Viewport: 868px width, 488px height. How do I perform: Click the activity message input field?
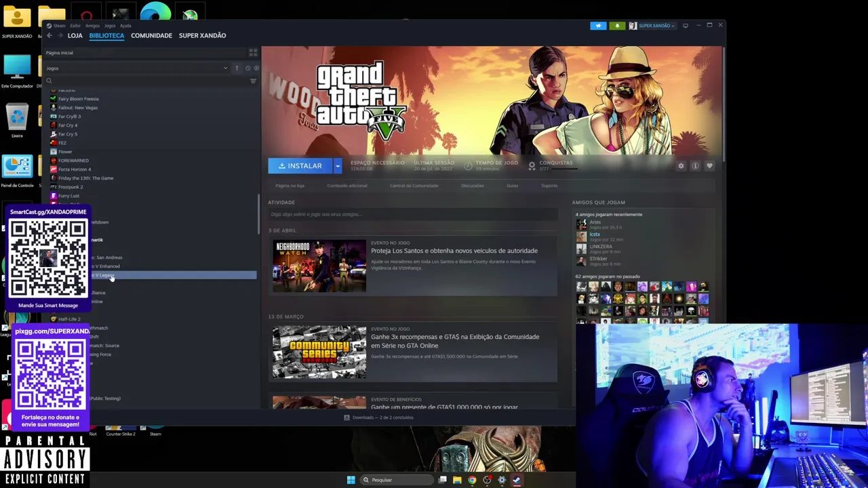412,214
